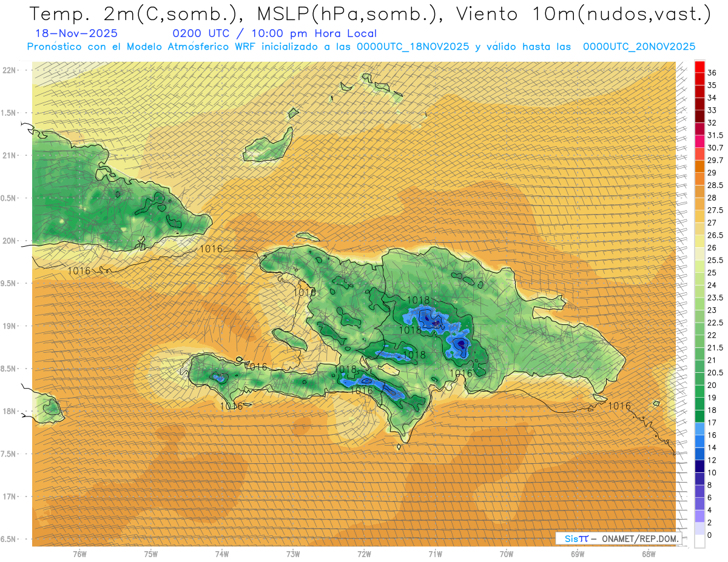The width and height of the screenshot is (728, 562).
Task: Click the white swatch ending the color scale
Action: pos(699,541)
